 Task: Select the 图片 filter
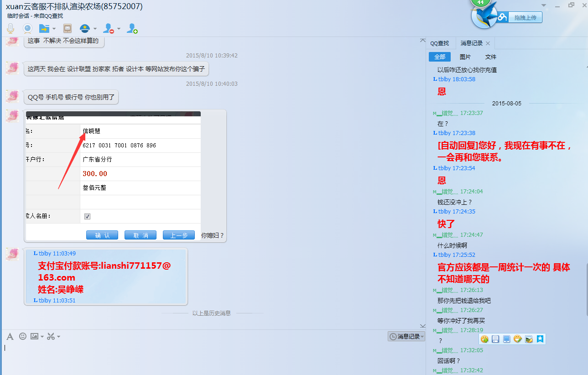[x=465, y=57]
